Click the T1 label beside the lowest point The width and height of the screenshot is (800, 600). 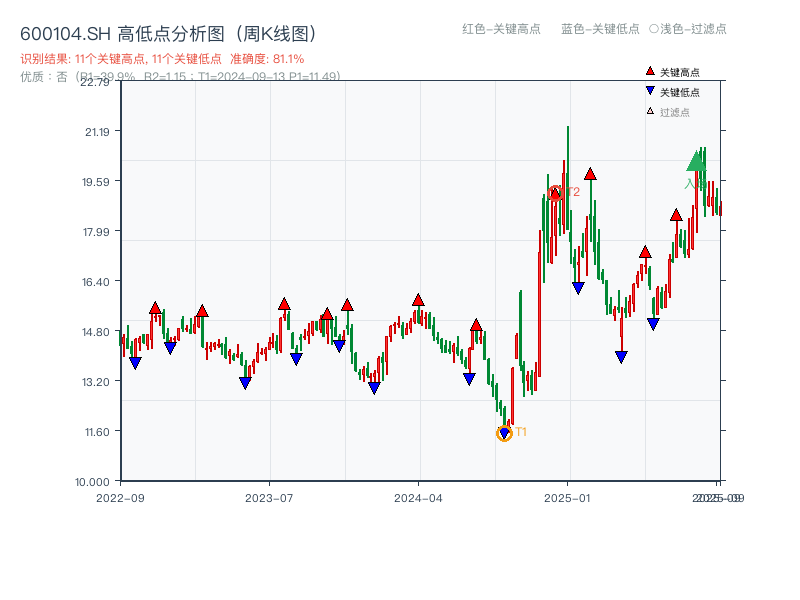click(521, 432)
